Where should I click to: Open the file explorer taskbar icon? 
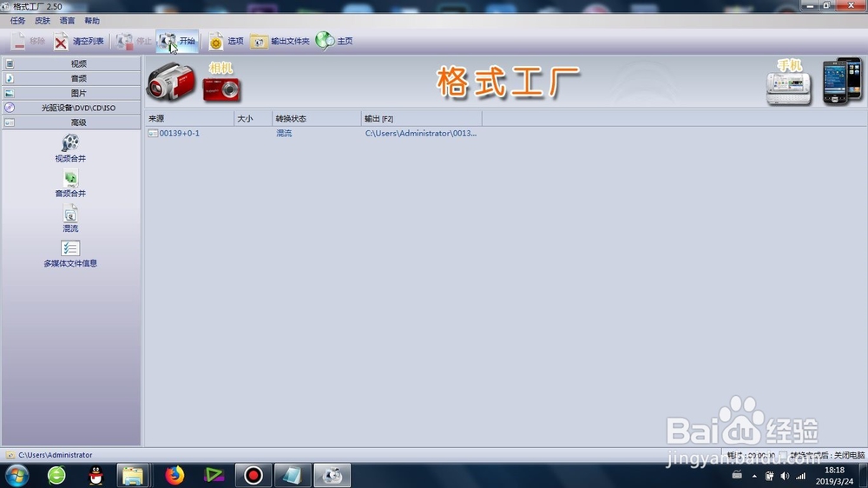(133, 475)
